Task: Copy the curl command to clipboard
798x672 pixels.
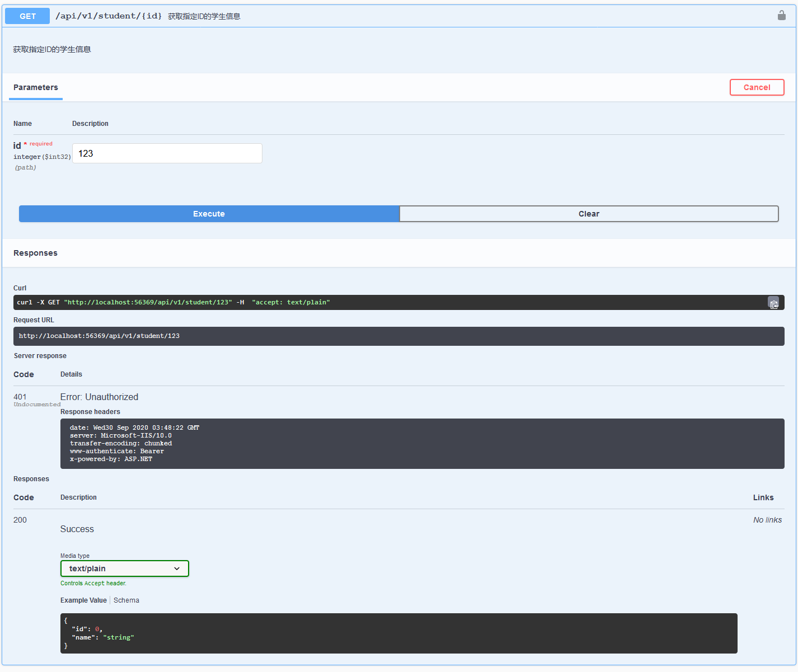Action: tap(773, 303)
